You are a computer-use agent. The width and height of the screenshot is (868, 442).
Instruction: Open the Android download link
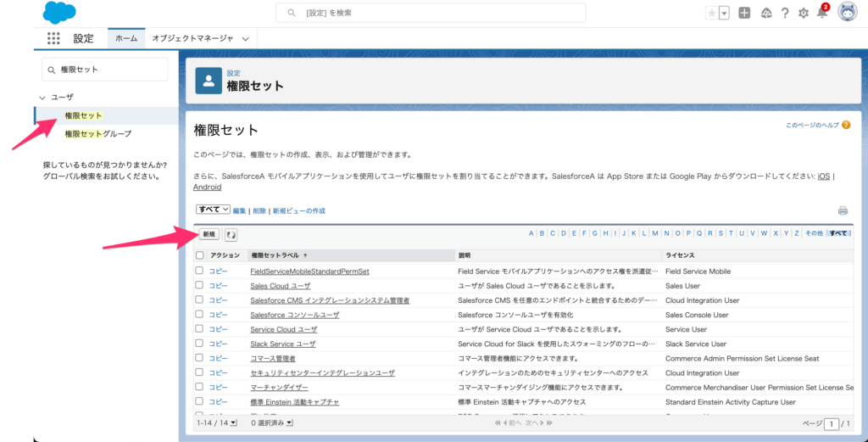point(208,187)
